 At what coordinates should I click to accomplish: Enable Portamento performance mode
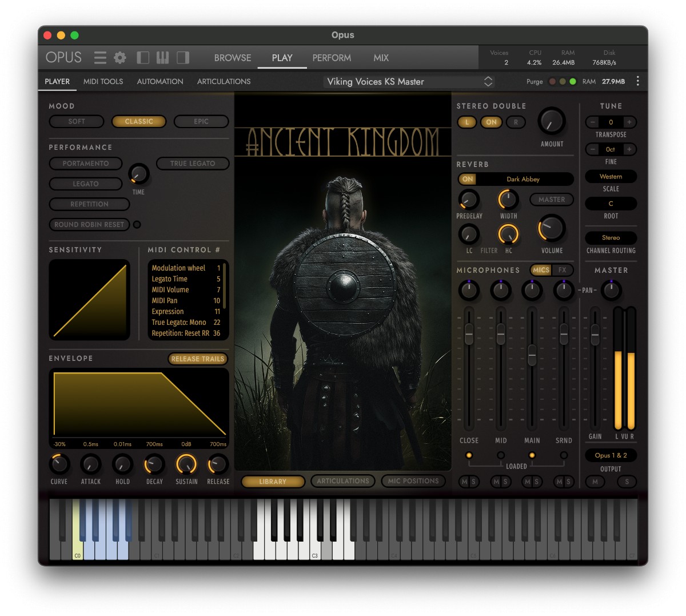click(x=86, y=164)
